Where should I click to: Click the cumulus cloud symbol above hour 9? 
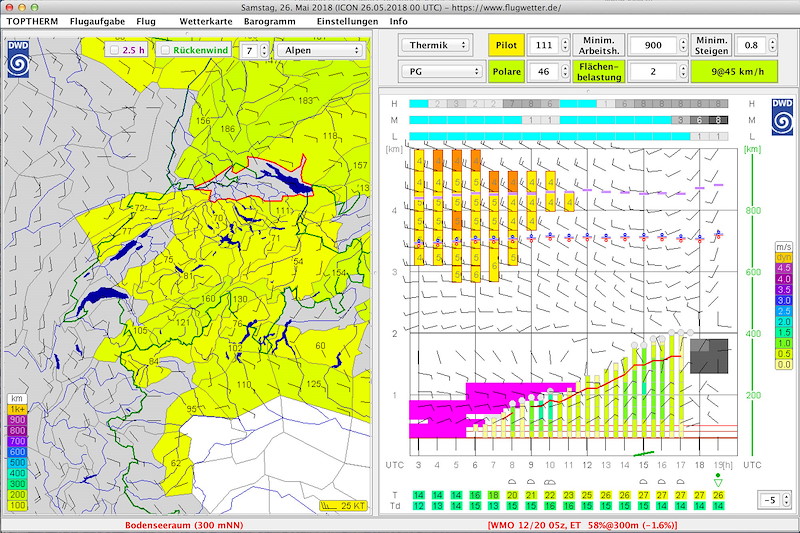pyautogui.click(x=531, y=481)
